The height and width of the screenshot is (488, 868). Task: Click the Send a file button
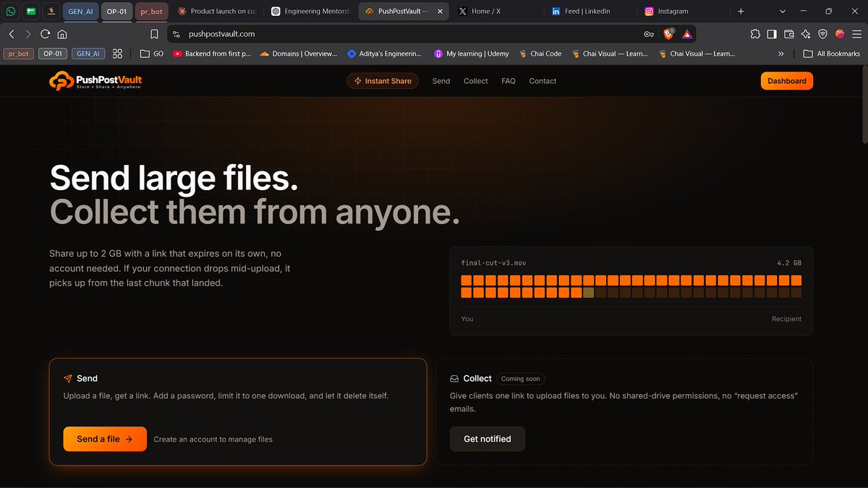click(x=105, y=439)
